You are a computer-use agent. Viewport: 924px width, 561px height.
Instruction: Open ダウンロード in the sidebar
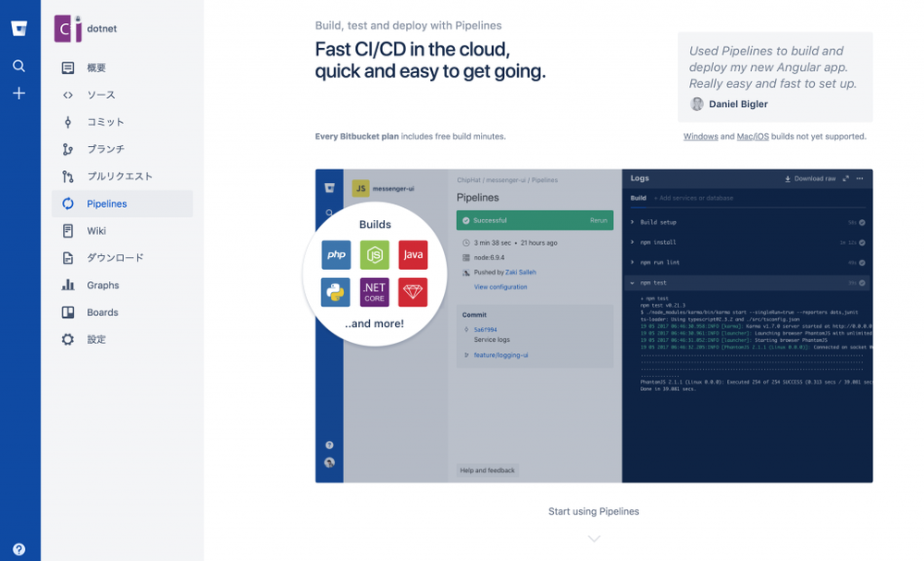[122, 258]
